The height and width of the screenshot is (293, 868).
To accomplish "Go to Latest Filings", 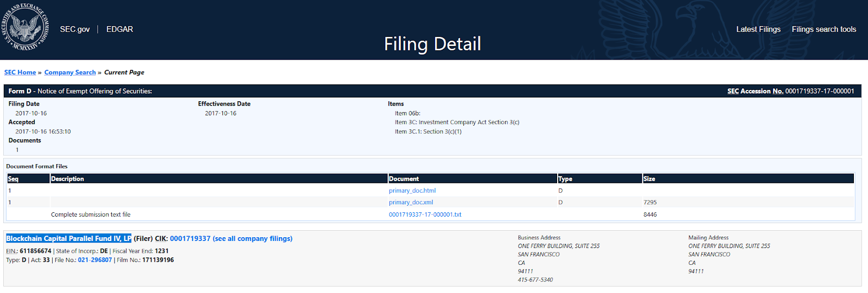I will click(758, 29).
